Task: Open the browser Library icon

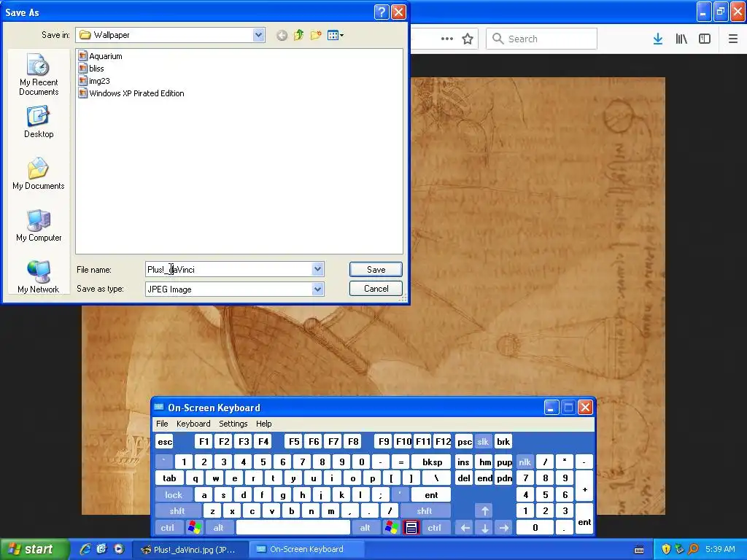Action: pyautogui.click(x=681, y=39)
